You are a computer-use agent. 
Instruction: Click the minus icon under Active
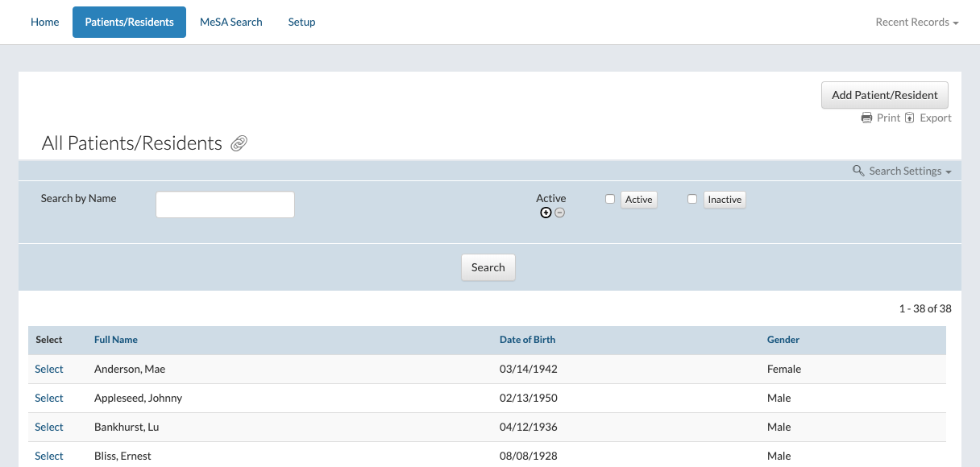[x=559, y=213]
